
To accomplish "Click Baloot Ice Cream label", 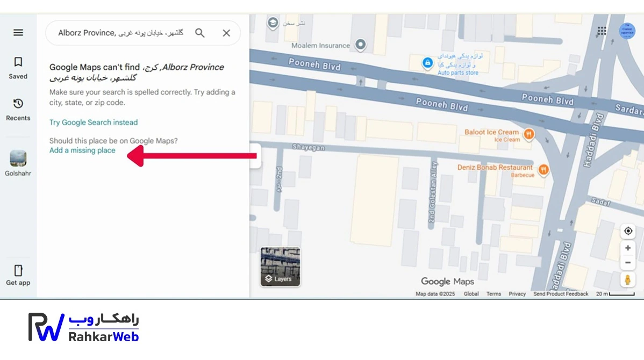I will point(492,132).
